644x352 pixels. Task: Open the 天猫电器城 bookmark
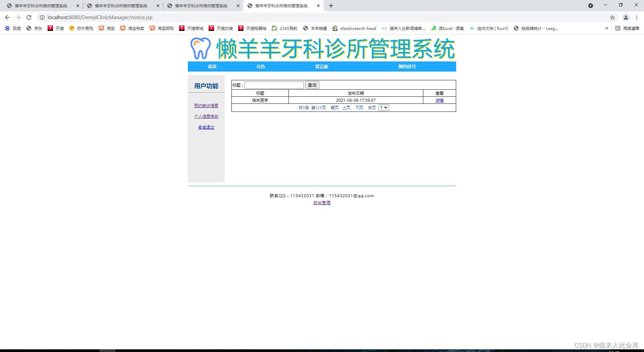coord(252,29)
